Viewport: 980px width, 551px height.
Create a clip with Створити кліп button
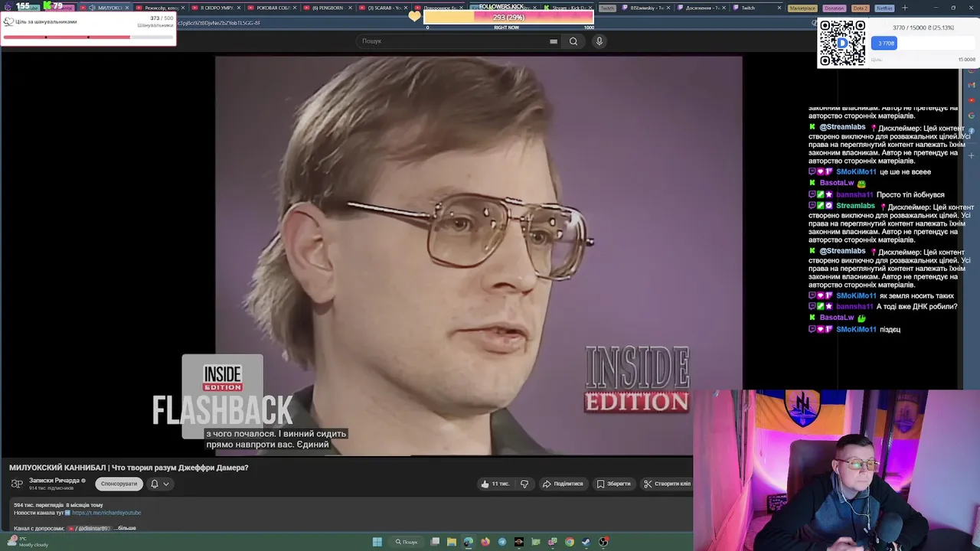tap(667, 484)
